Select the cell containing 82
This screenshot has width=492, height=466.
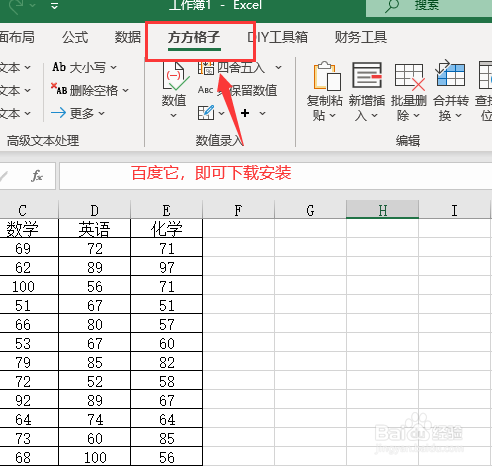166,362
